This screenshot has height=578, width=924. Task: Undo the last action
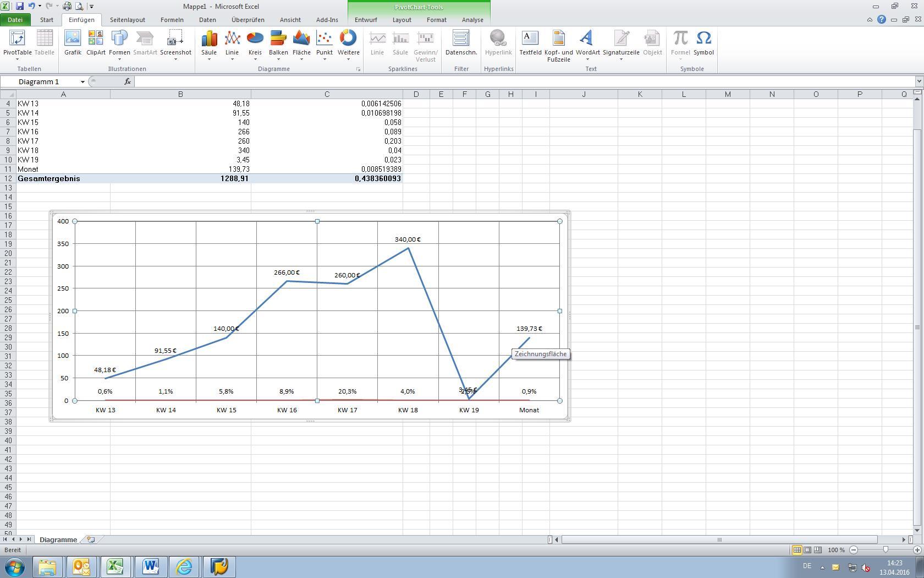point(32,6)
